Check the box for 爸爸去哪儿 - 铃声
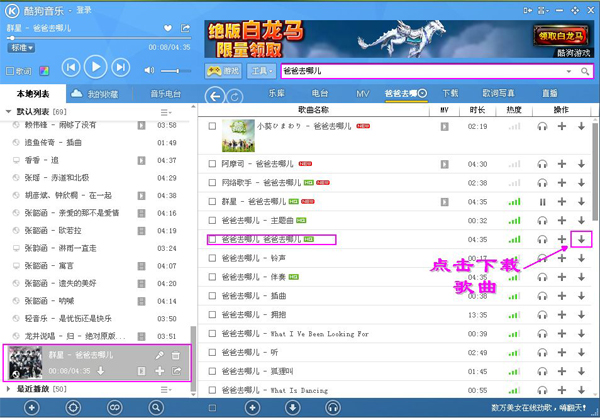The width and height of the screenshot is (600, 418). (212, 258)
